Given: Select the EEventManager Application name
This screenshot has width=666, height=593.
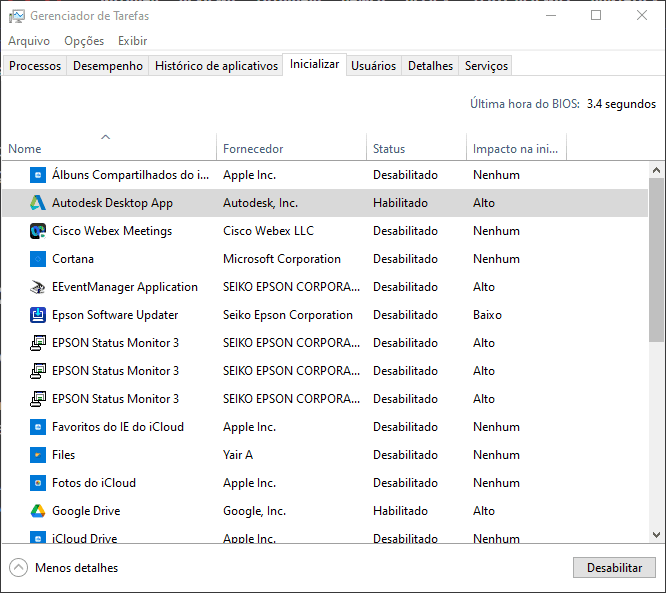Looking at the screenshot, I should tap(124, 287).
